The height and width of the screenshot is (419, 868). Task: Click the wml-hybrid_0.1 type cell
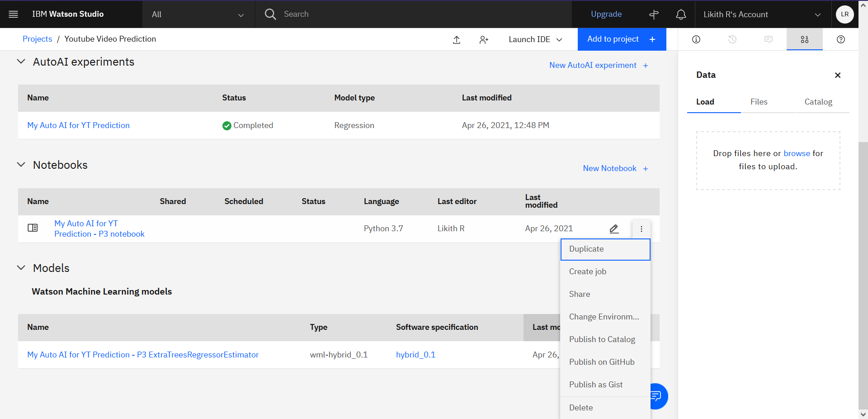coord(339,355)
